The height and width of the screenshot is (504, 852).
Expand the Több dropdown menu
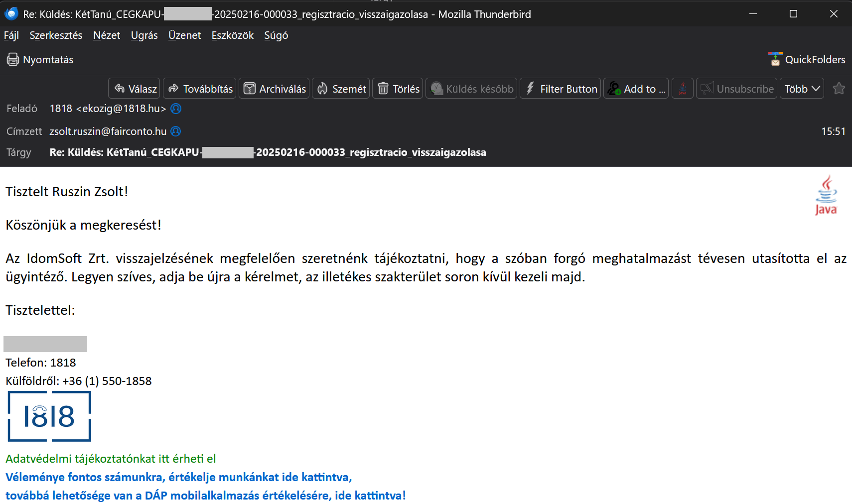coord(801,89)
